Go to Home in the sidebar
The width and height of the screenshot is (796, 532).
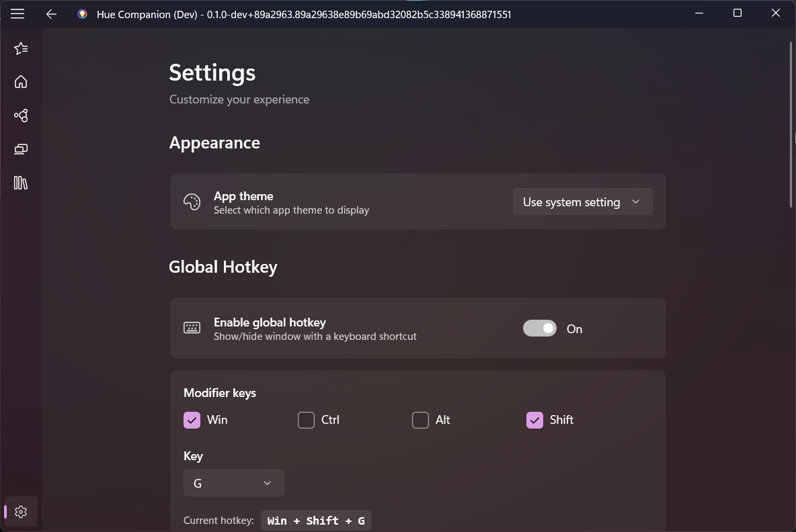[x=21, y=82]
